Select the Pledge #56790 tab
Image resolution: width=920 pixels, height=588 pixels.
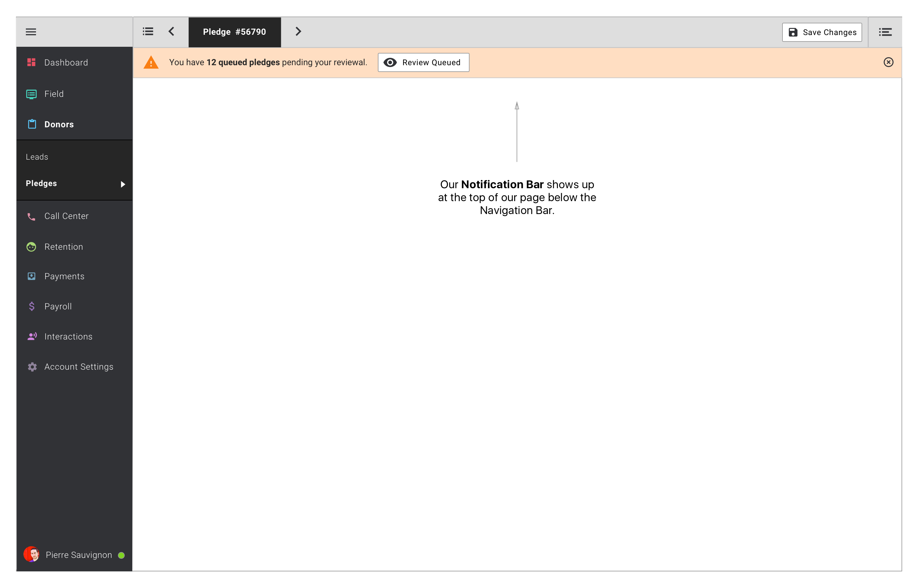234,32
